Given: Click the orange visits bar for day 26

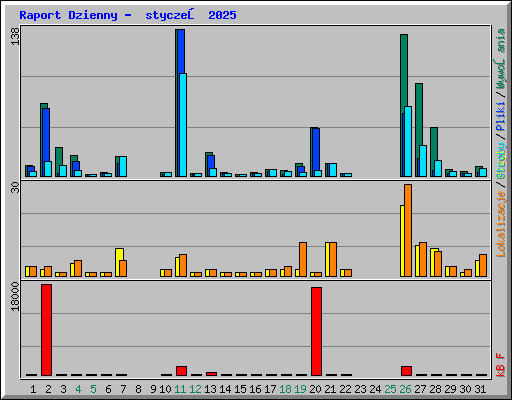Looking at the screenshot, I should 408,230.
